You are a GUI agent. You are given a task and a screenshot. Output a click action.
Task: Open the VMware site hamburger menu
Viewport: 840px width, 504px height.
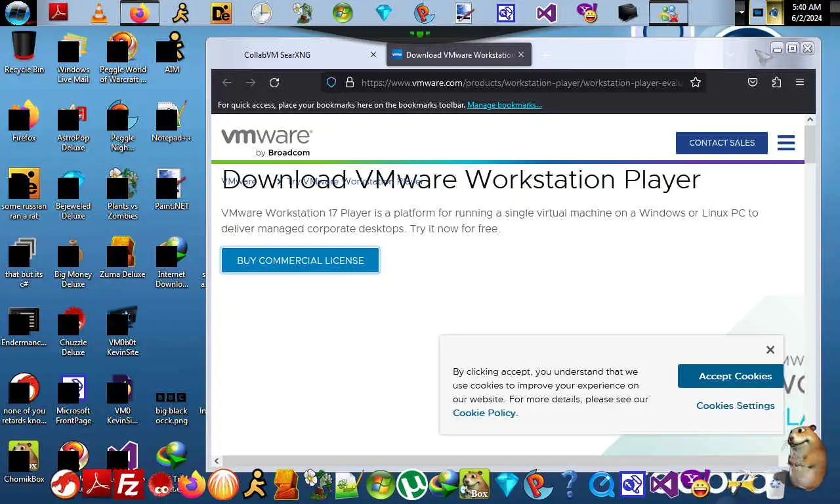[786, 142]
